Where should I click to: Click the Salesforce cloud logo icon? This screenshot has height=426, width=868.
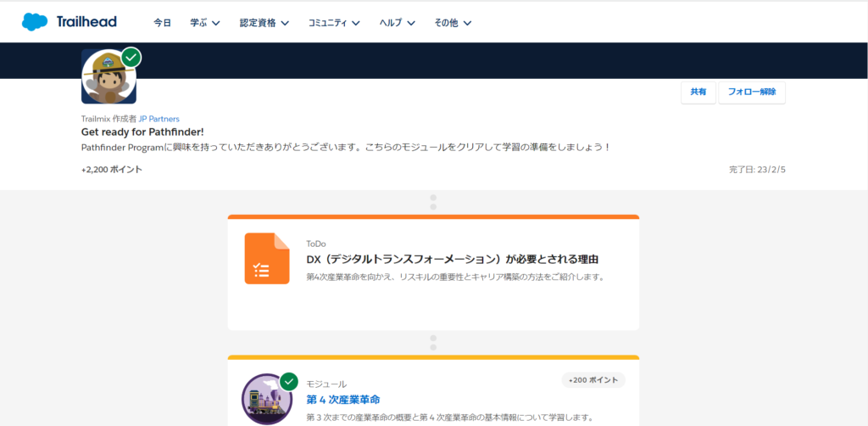tap(35, 22)
